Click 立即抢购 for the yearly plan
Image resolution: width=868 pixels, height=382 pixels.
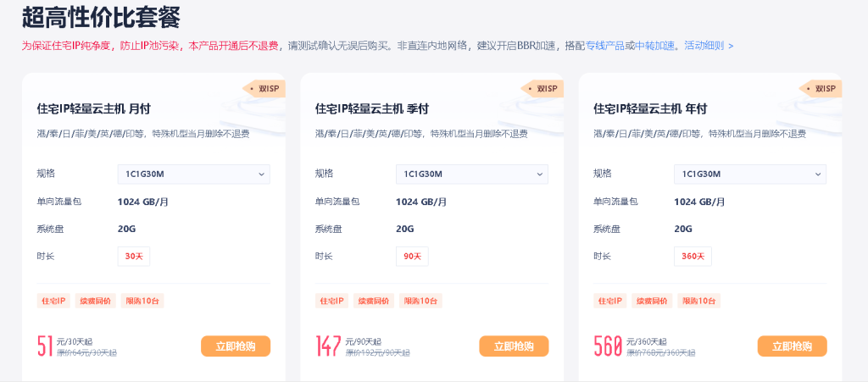[x=792, y=346]
